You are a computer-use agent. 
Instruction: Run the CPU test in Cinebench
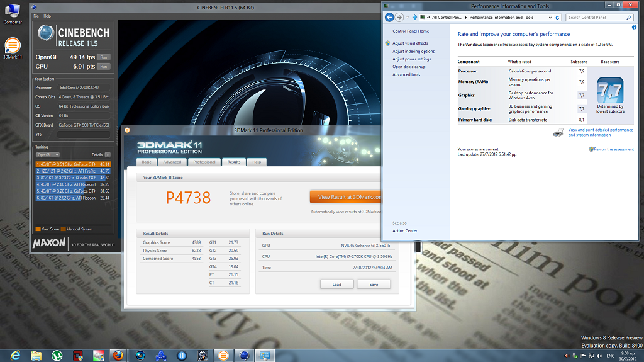[x=104, y=67]
